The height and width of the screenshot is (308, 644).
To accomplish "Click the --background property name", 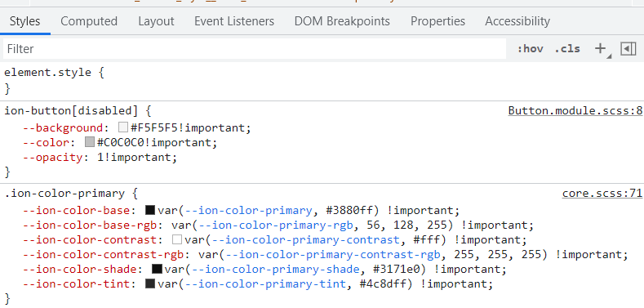I will point(62,128).
